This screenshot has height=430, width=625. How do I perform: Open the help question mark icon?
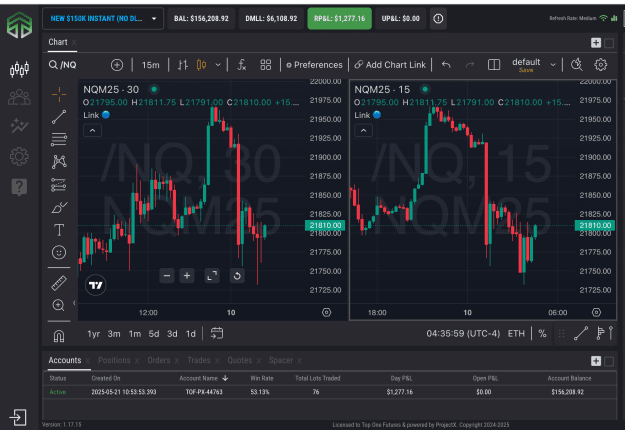point(19,186)
